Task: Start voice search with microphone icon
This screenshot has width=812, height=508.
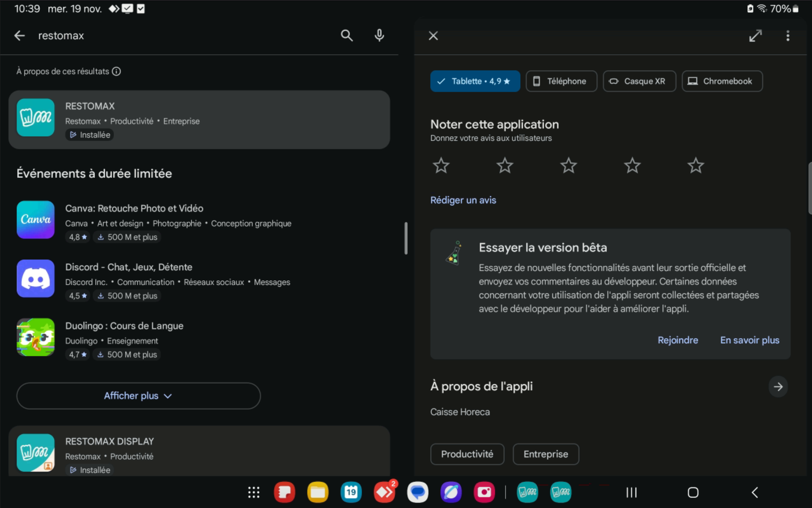Action: [379, 36]
